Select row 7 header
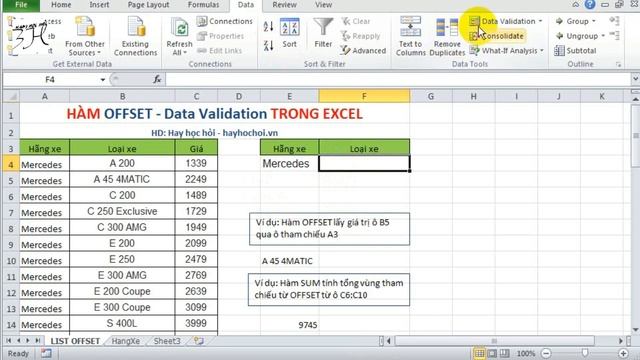The width and height of the screenshot is (640, 360). click(11, 213)
